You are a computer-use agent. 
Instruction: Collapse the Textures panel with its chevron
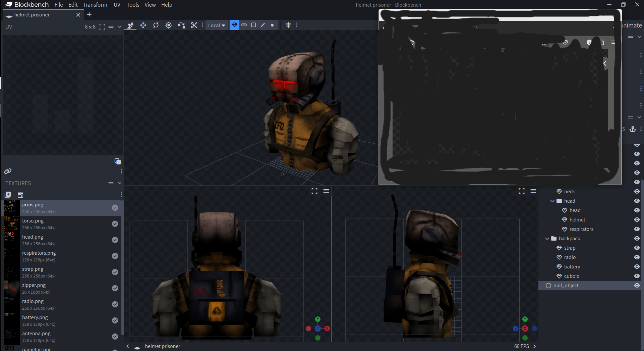(119, 183)
